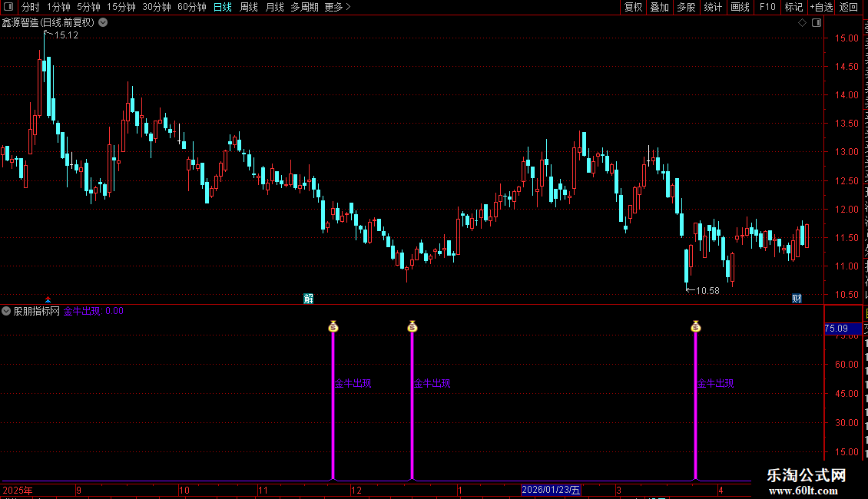868x499 pixels.
Task: Click the 金牛出现: 0.00 indicator readout
Action: (x=94, y=311)
